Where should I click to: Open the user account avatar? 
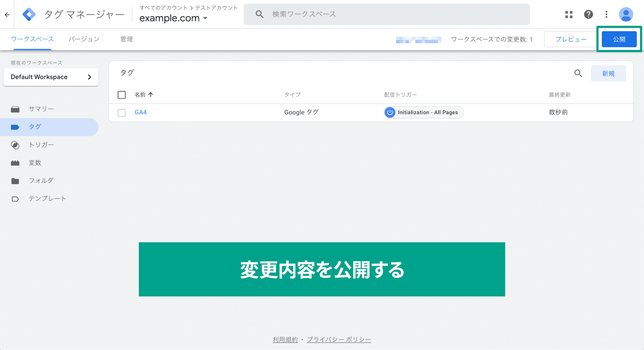tap(626, 14)
